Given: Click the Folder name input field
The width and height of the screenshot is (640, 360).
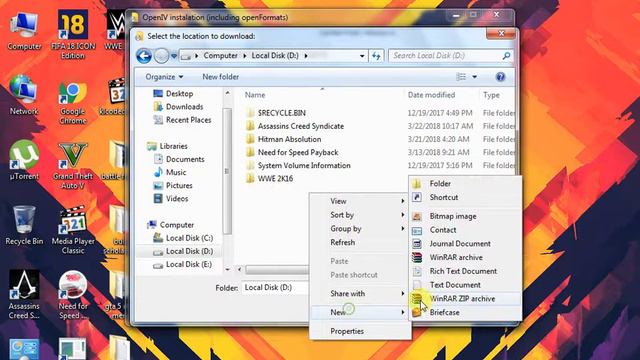Looking at the screenshot, I should click(x=276, y=287).
